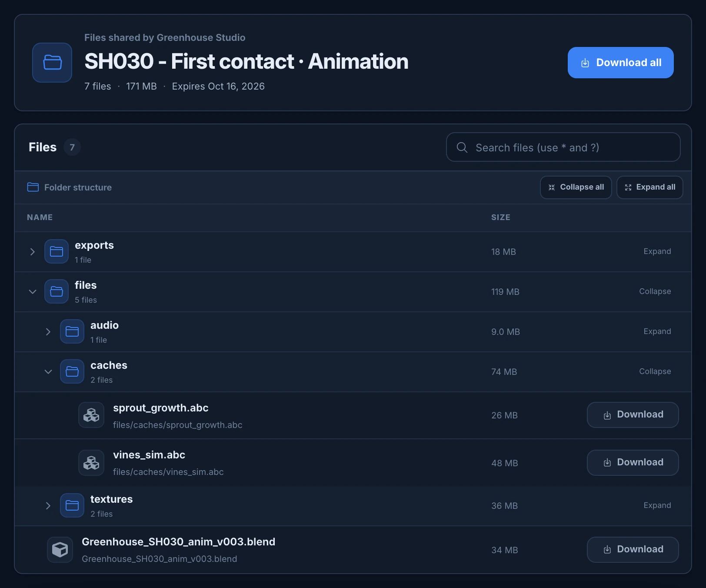Click Collapse link on caches row
The height and width of the screenshot is (588, 706).
(x=655, y=371)
